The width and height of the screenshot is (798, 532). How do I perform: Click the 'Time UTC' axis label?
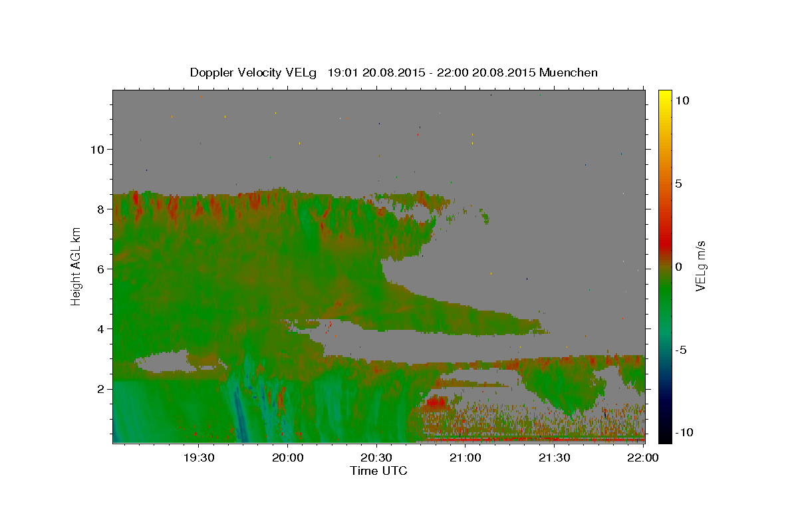378,471
